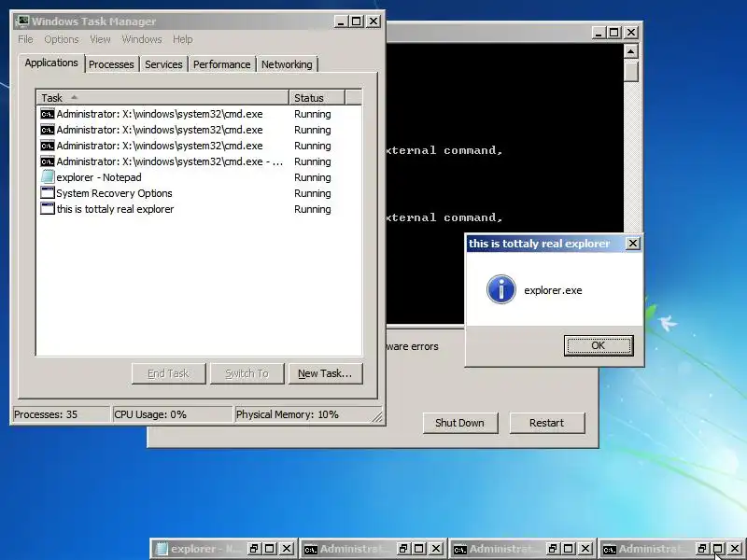The width and height of the screenshot is (747, 560).
Task: Open the File menu
Action: [26, 39]
